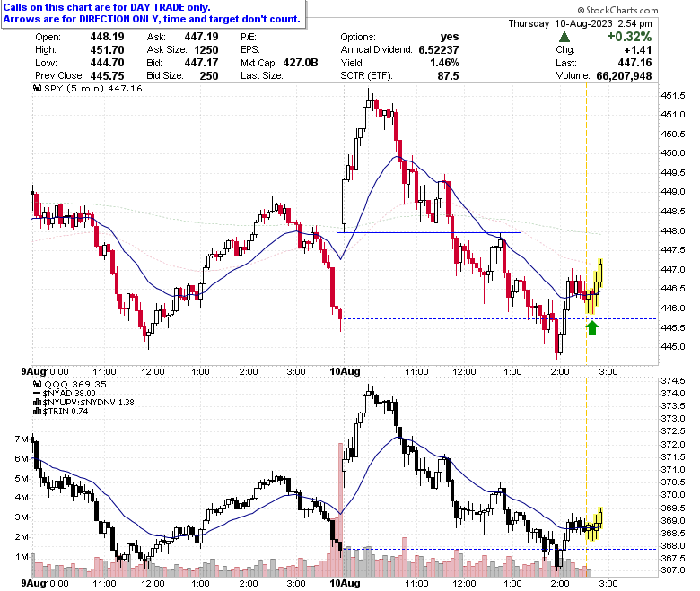Screen dimensions: 700x591
Task: Click the 451.5 price axis label
Action: (673, 95)
